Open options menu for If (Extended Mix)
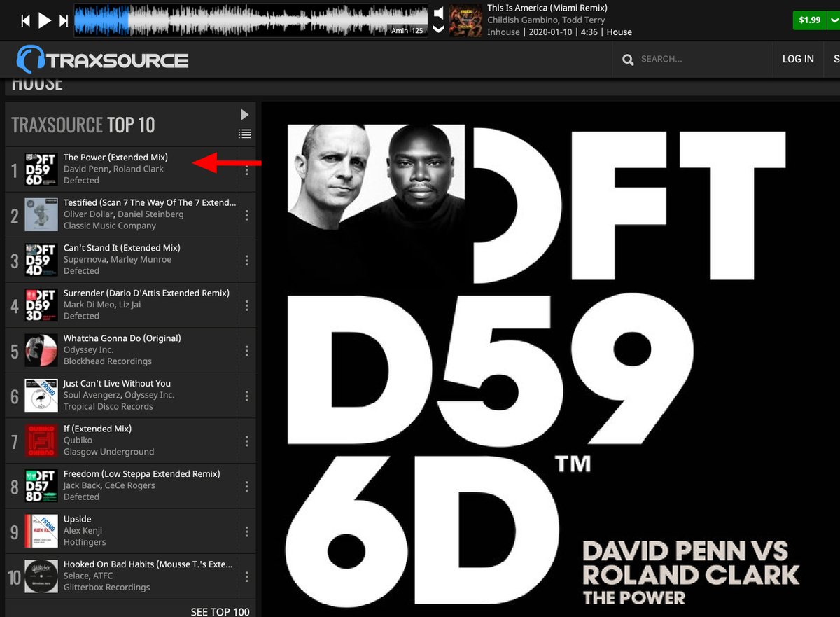 click(247, 441)
